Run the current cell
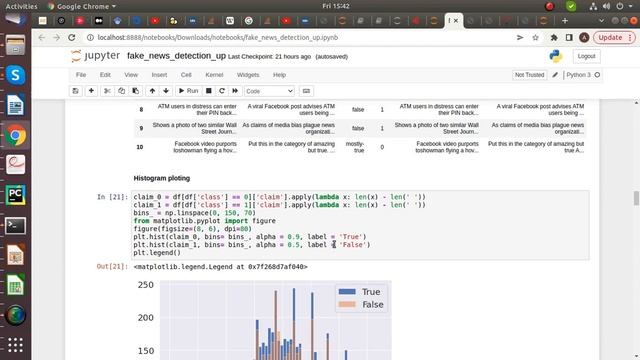 [x=189, y=91]
